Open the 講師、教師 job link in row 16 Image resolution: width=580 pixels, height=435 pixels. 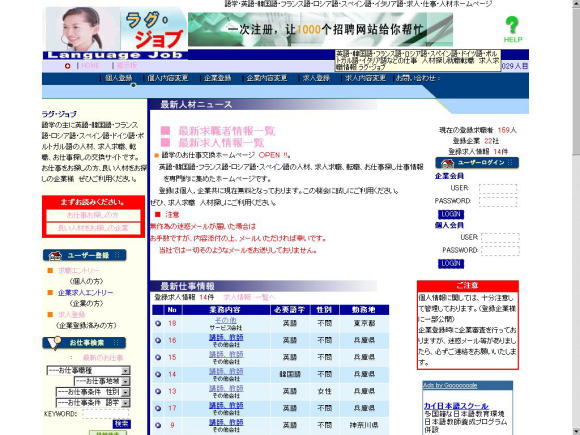click(x=226, y=337)
